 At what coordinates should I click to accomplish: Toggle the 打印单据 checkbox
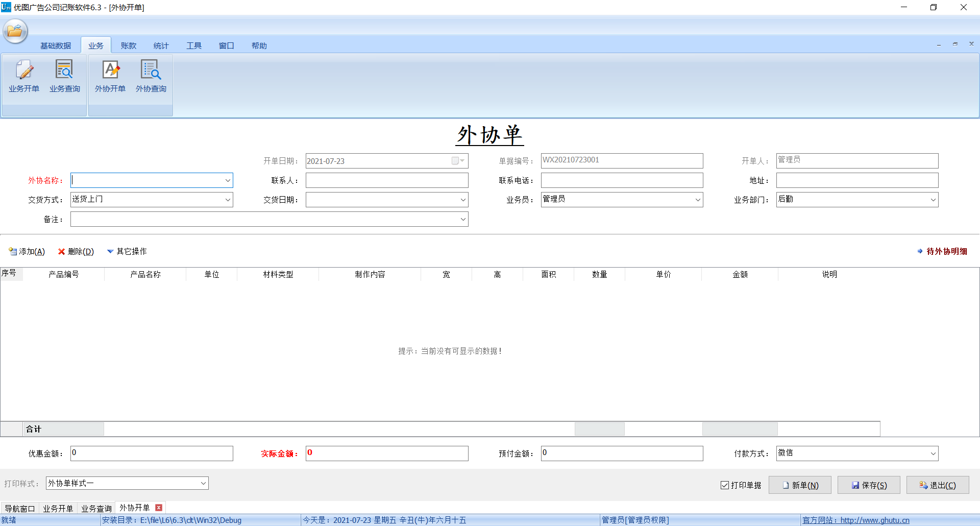pos(725,485)
